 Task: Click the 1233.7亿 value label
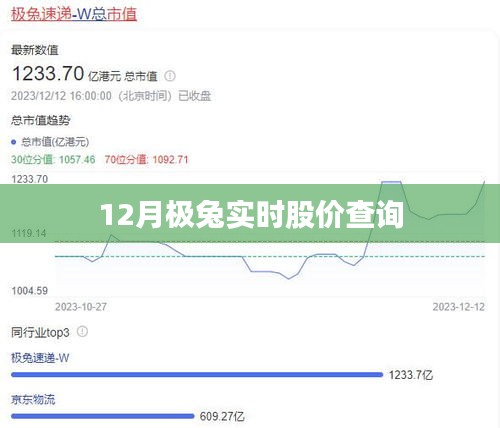click(x=411, y=375)
